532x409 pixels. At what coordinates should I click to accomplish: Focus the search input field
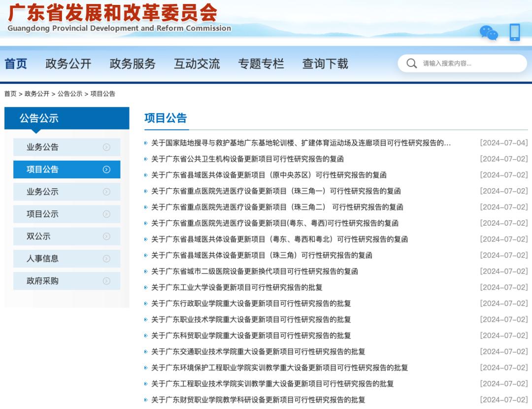tap(470, 64)
